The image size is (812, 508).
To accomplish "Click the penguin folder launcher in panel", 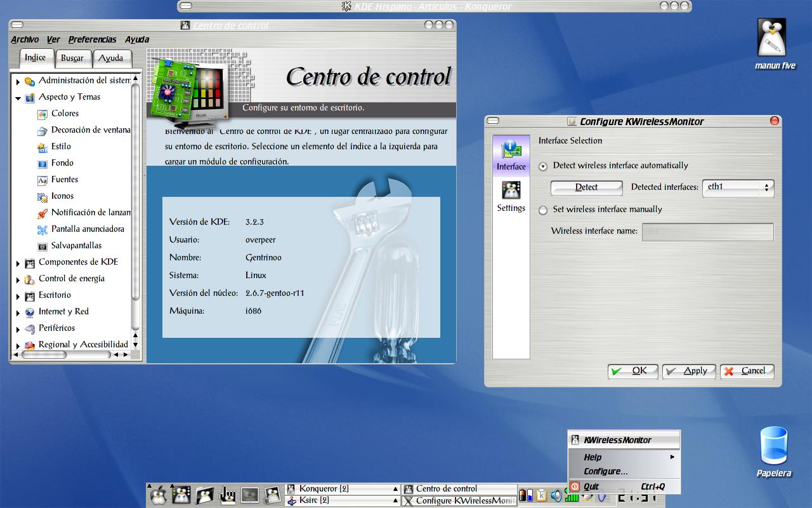I will point(204,495).
